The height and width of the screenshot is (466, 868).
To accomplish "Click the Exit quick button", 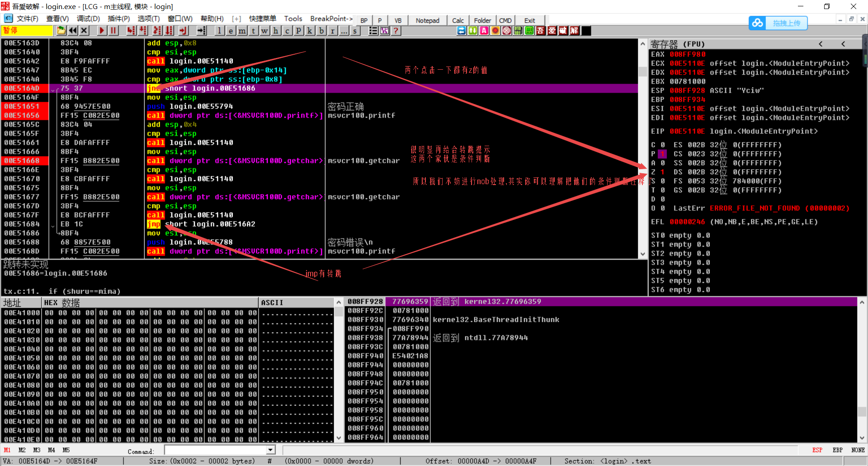I will 530,20.
